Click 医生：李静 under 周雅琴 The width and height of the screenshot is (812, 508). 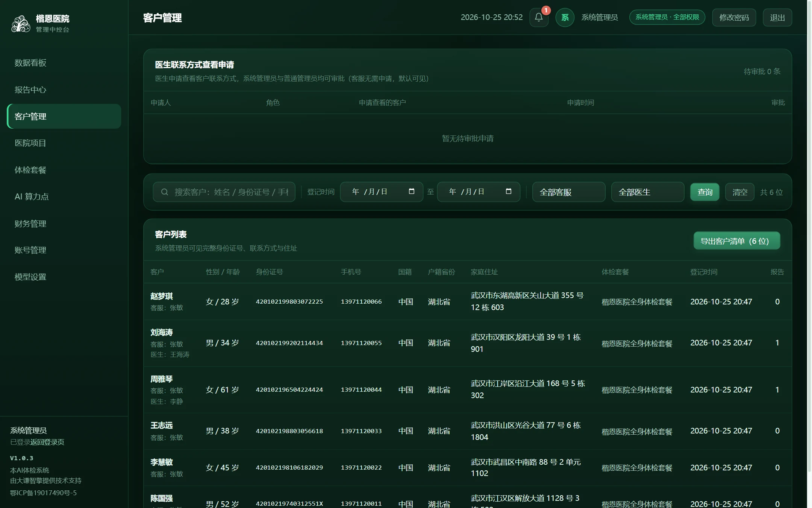point(167,402)
